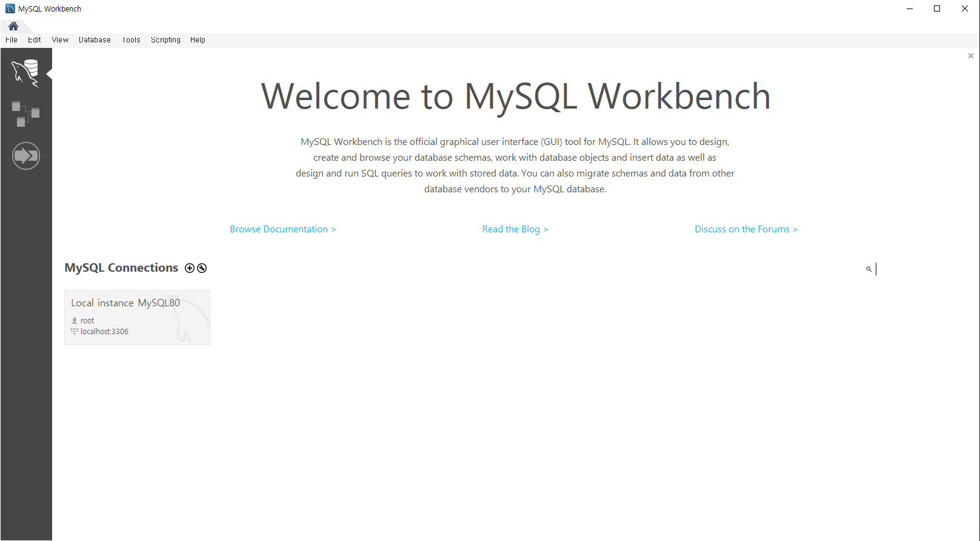980x541 pixels.
Task: Open the Help menu
Action: 198,40
